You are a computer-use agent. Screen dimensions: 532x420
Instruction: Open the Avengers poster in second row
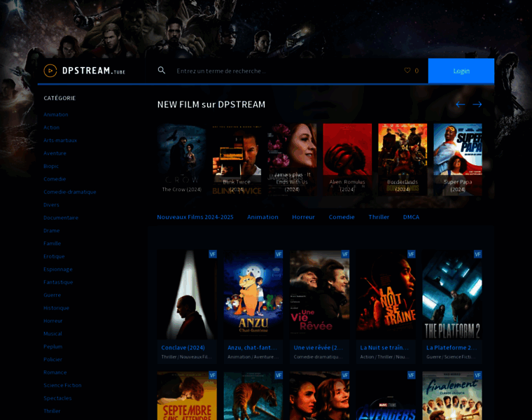(x=386, y=395)
